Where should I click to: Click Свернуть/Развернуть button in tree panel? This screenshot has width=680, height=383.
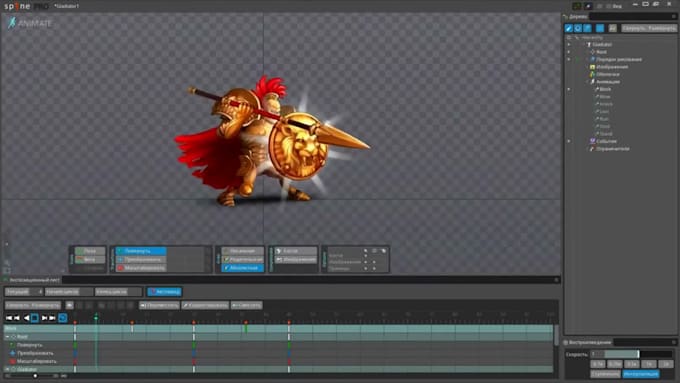tap(649, 28)
